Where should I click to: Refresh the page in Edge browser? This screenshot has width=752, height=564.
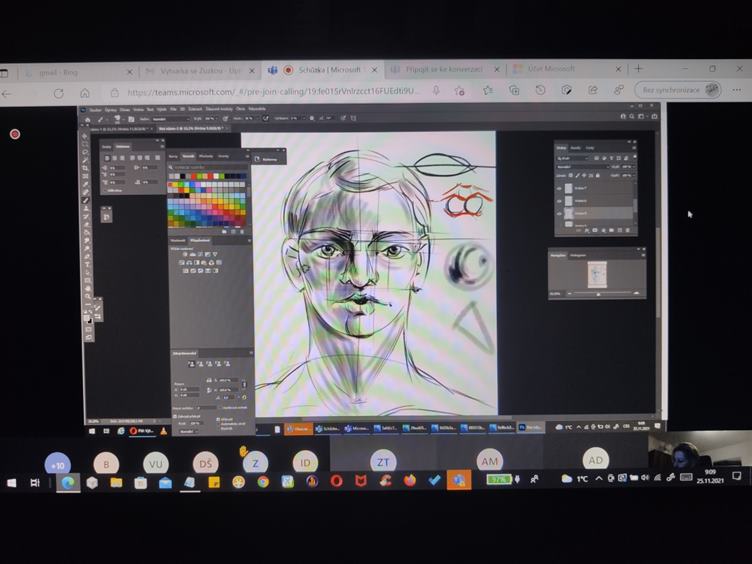click(x=58, y=92)
